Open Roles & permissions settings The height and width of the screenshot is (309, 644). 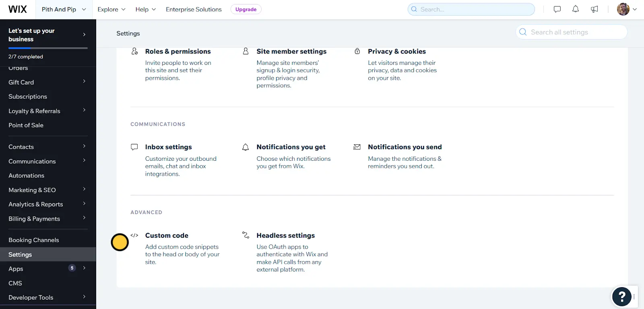click(178, 52)
